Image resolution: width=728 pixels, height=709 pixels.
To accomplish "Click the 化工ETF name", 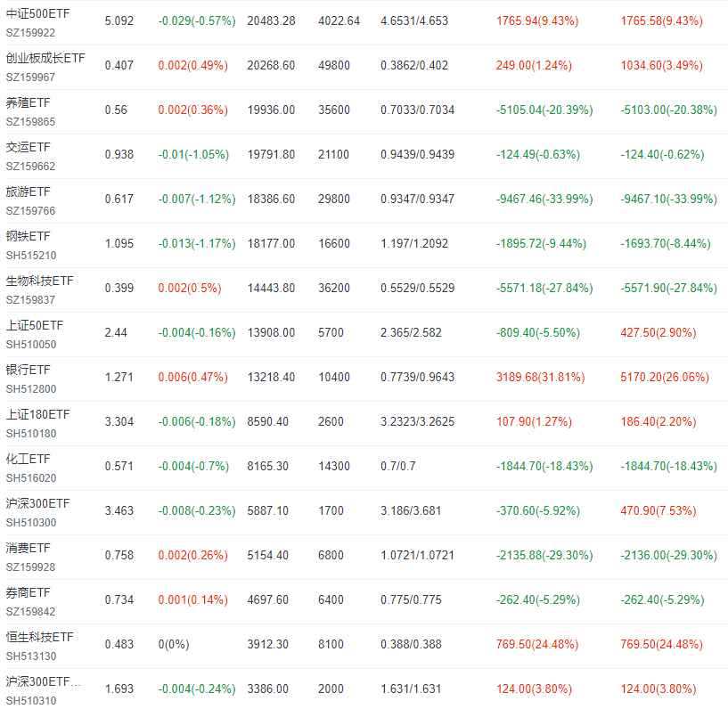I will (x=28, y=460).
